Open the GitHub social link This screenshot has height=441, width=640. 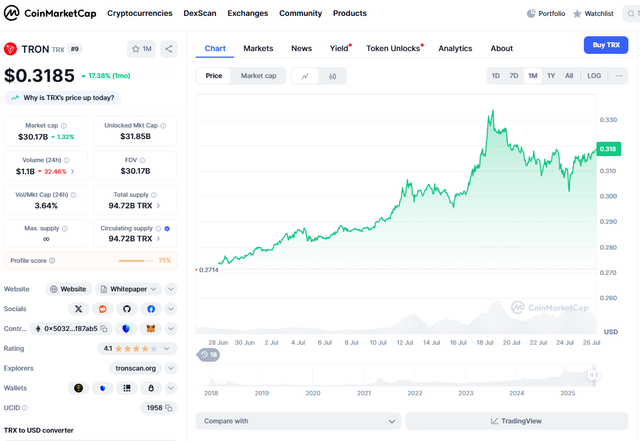pyautogui.click(x=127, y=309)
